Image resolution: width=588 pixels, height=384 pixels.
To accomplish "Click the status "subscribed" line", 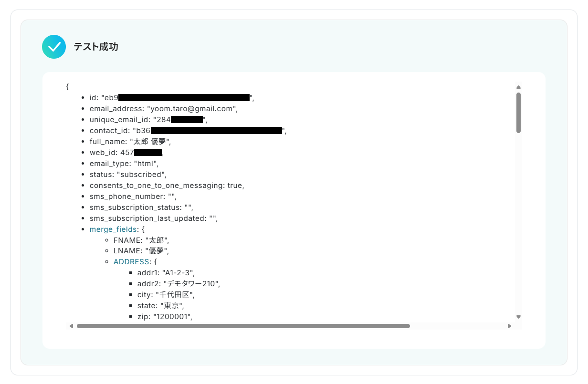I will 128,175.
